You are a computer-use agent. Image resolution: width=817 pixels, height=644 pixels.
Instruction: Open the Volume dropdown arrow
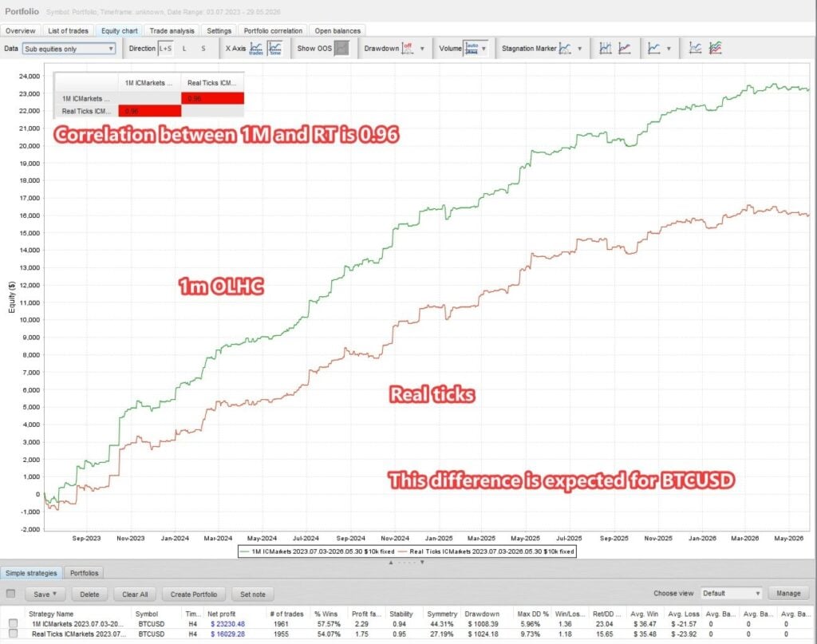click(484, 49)
